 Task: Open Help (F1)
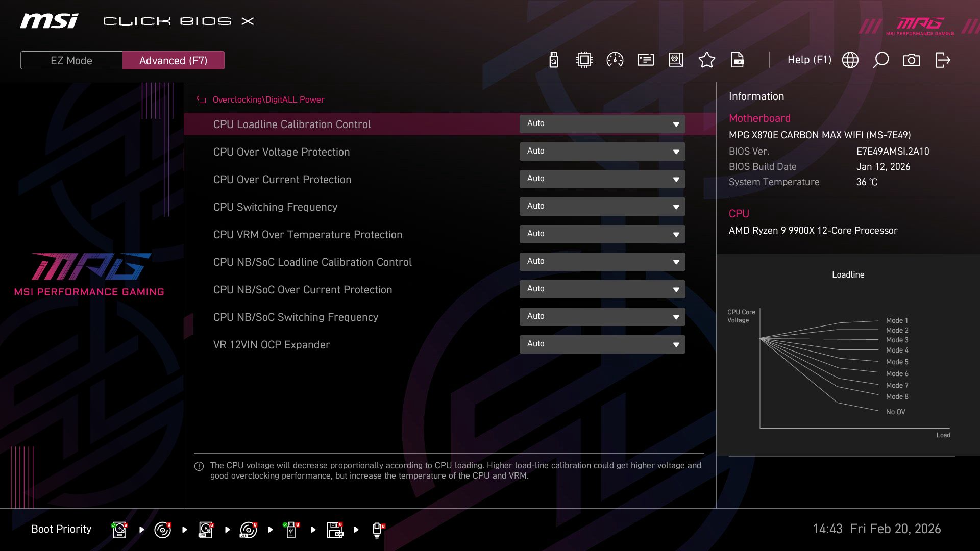(810, 60)
